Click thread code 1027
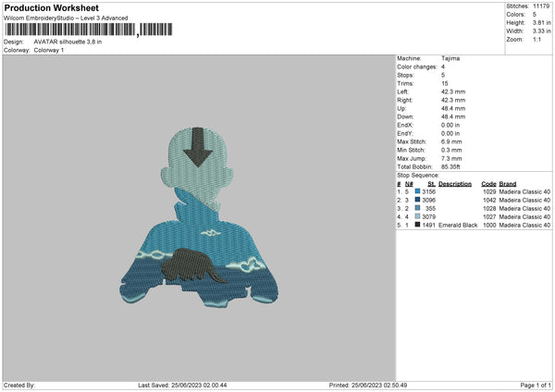This screenshot has height=392, width=555. [489, 216]
